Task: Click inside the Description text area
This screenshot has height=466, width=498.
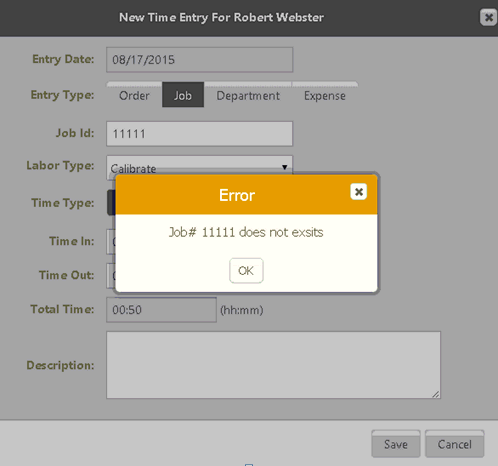Action: pos(273,365)
